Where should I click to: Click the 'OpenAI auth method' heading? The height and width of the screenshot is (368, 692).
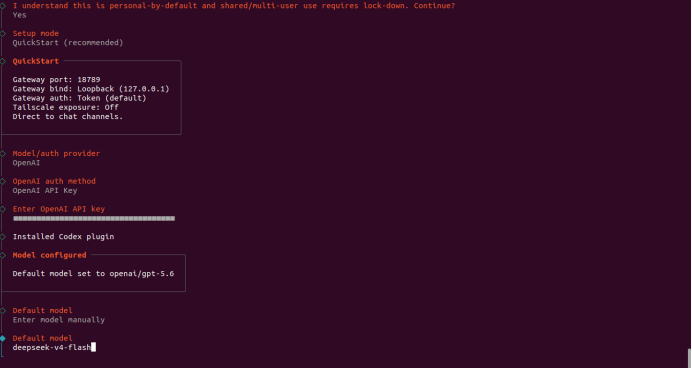[54, 181]
